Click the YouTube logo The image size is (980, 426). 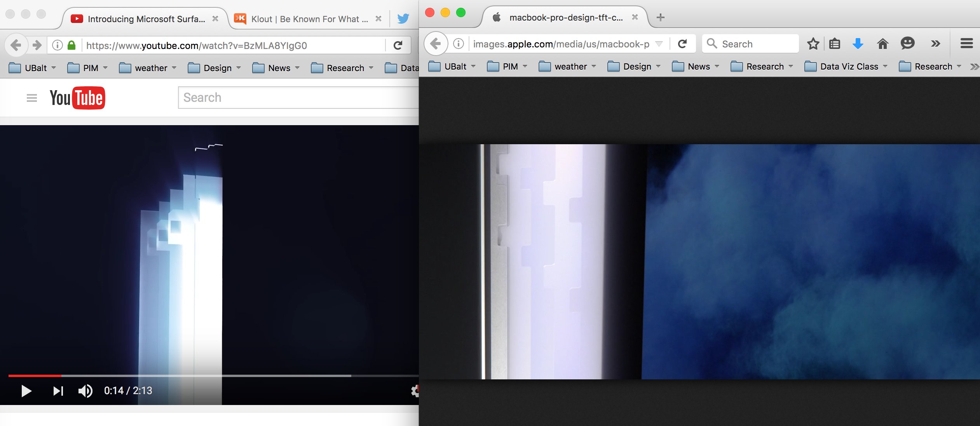77,98
